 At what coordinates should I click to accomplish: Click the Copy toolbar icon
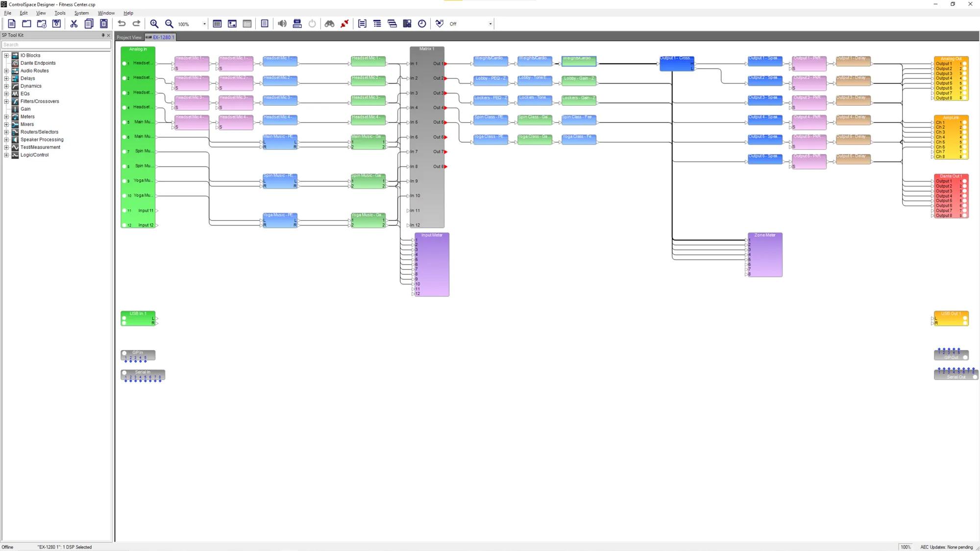(x=89, y=24)
